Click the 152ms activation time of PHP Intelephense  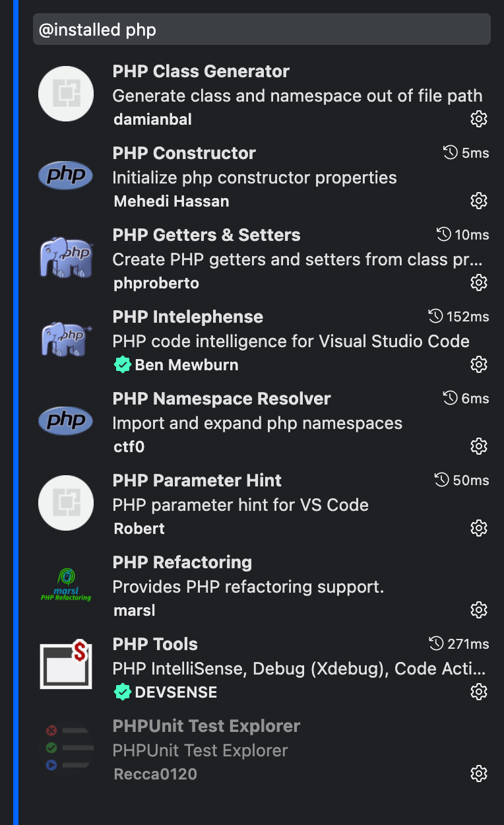click(x=468, y=316)
